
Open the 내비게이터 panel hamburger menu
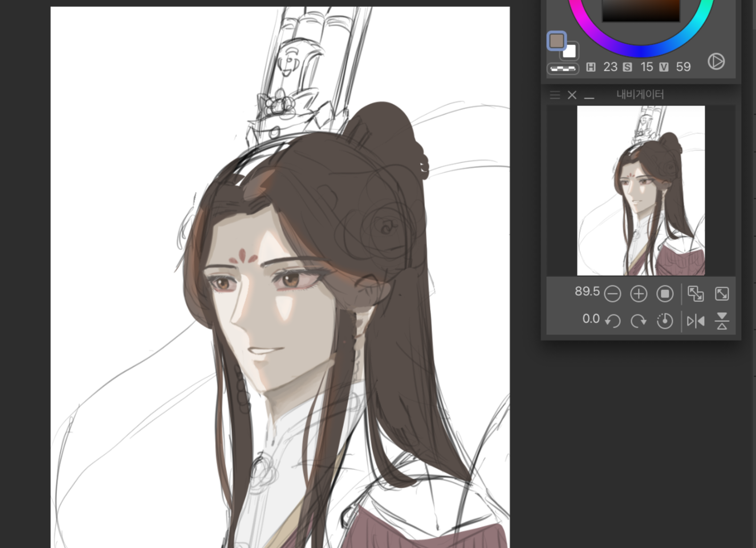pyautogui.click(x=555, y=95)
